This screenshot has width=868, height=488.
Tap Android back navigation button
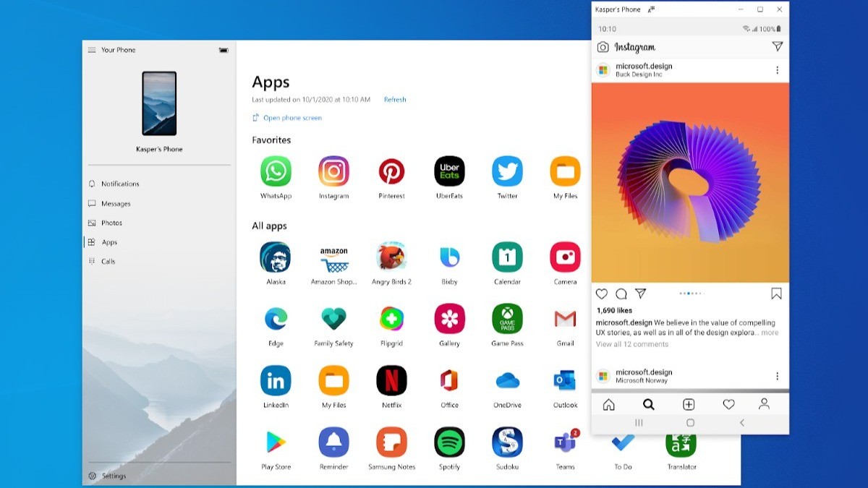(x=741, y=423)
